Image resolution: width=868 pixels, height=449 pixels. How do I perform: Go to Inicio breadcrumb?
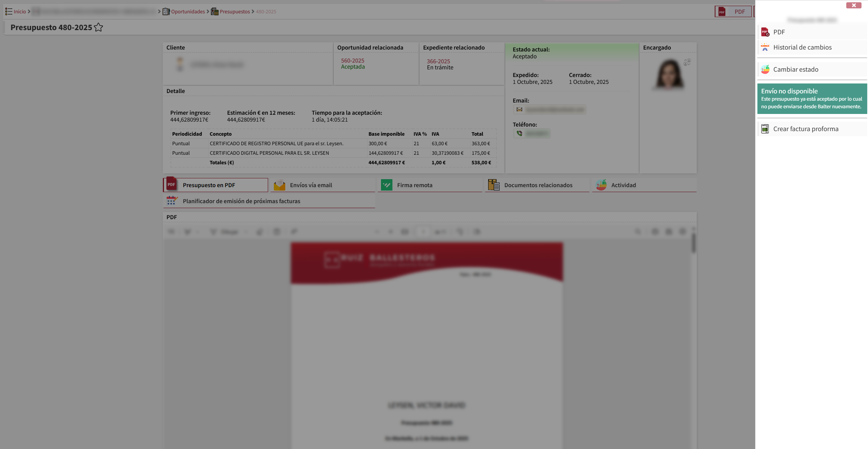[20, 12]
